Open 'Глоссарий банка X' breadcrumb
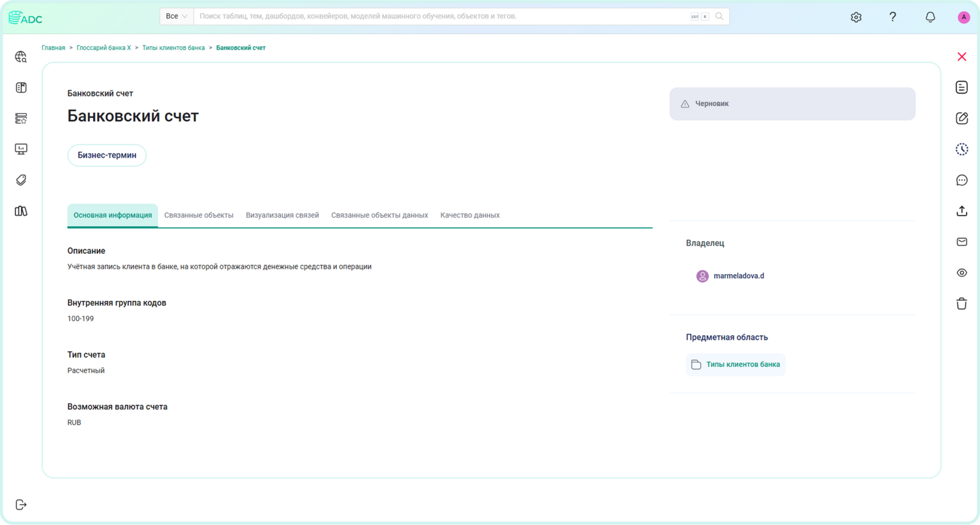The image size is (980, 525). [104, 48]
